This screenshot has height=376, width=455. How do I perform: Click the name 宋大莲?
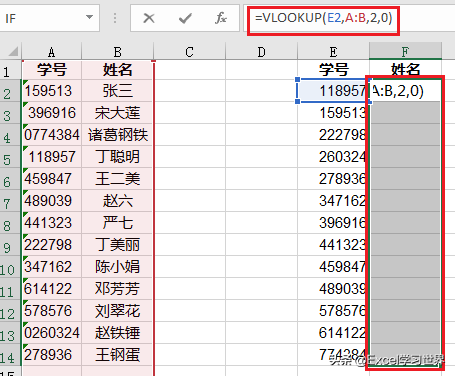coord(118,113)
